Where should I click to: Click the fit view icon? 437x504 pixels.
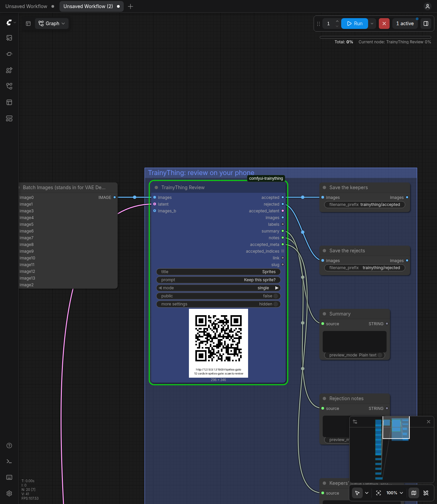[x=379, y=493]
